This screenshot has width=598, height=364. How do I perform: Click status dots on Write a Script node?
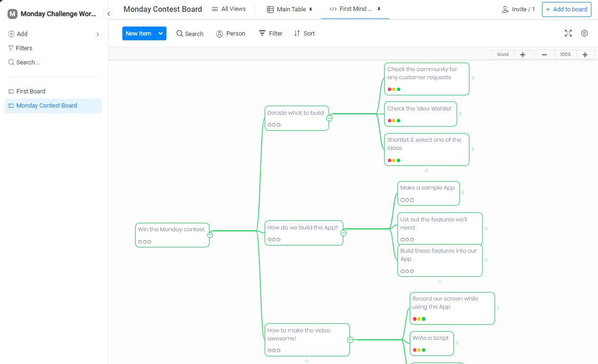[x=419, y=350]
